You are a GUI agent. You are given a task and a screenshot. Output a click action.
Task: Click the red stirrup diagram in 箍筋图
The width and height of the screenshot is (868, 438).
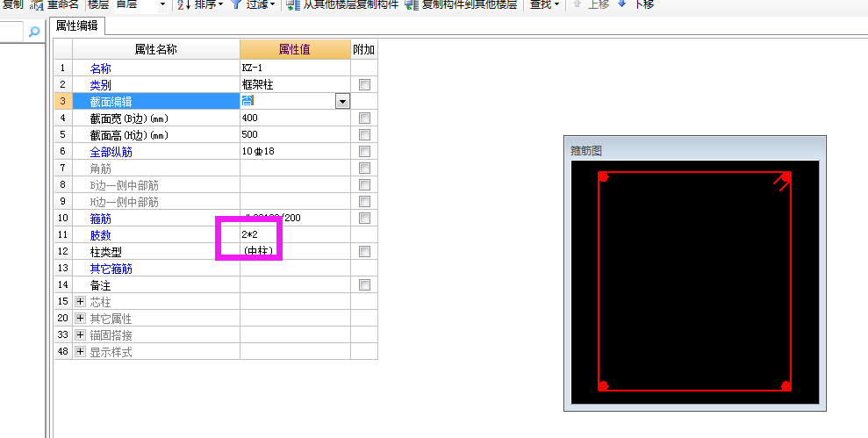click(694, 281)
